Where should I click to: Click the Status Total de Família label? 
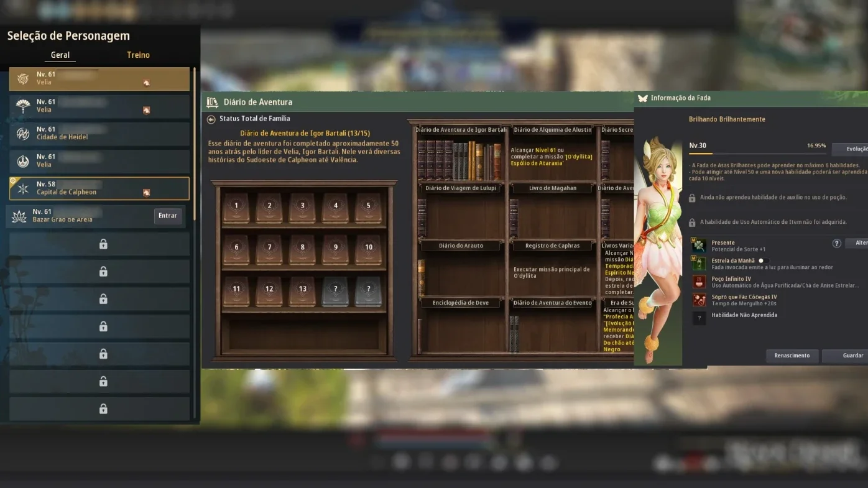(255, 119)
